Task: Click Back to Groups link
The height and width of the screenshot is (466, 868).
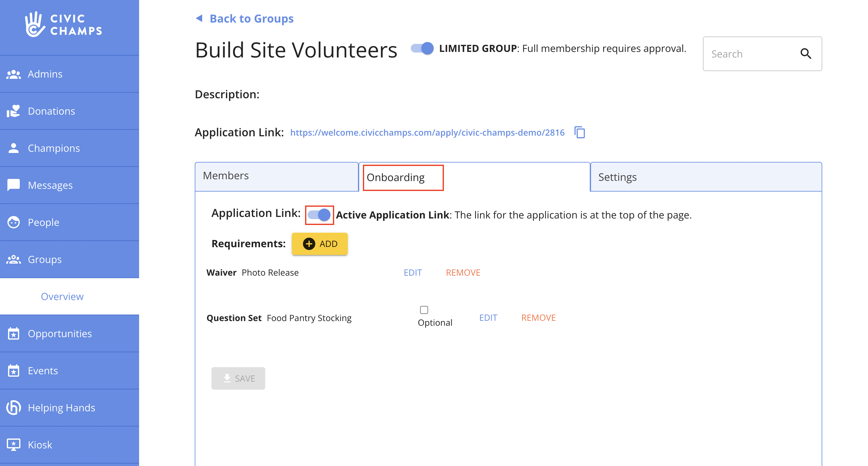Action: (251, 18)
